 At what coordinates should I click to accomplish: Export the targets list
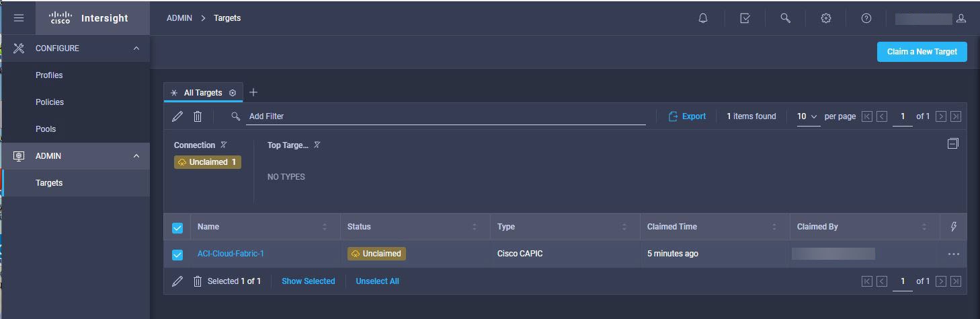coord(687,116)
